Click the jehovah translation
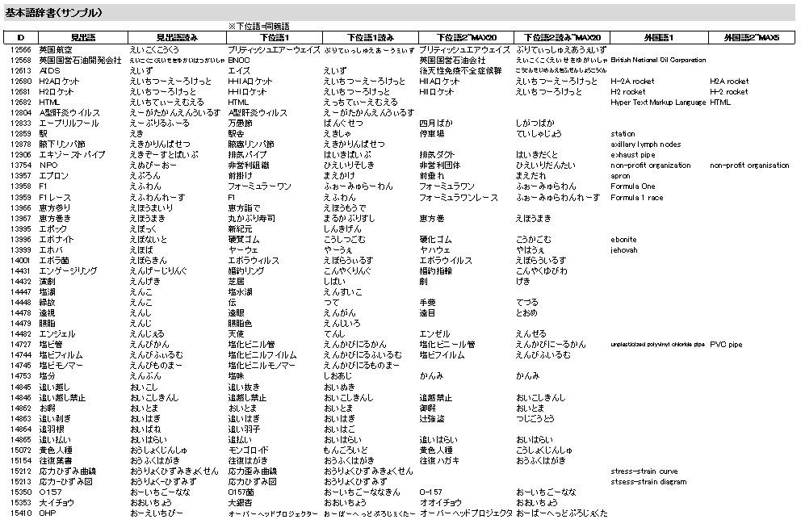Screen dimensions: 801x532 [x=624, y=250]
